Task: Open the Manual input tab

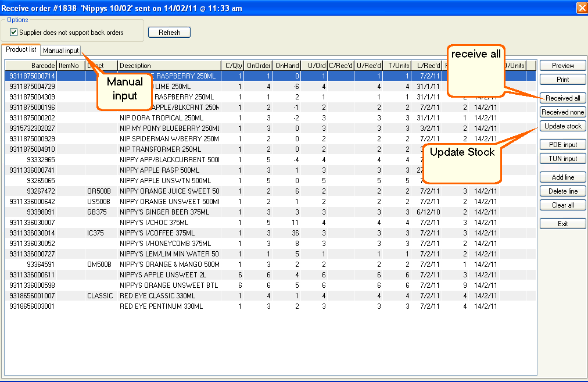Action: coord(61,50)
